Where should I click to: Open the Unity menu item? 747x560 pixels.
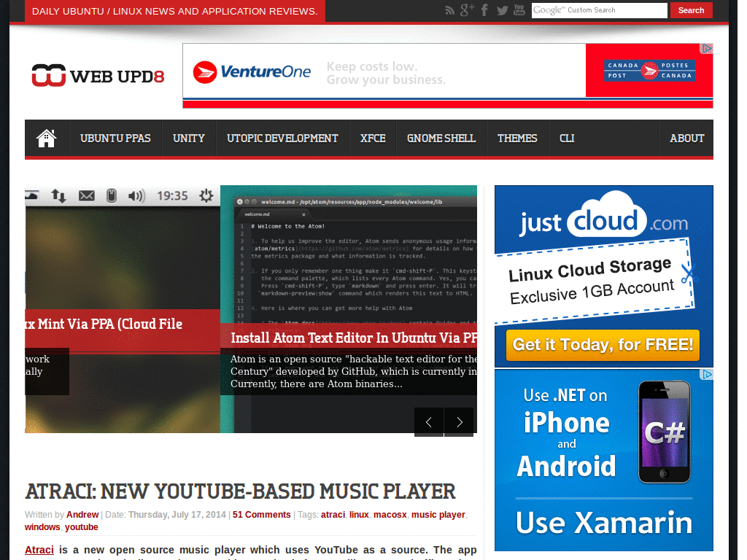pos(189,138)
